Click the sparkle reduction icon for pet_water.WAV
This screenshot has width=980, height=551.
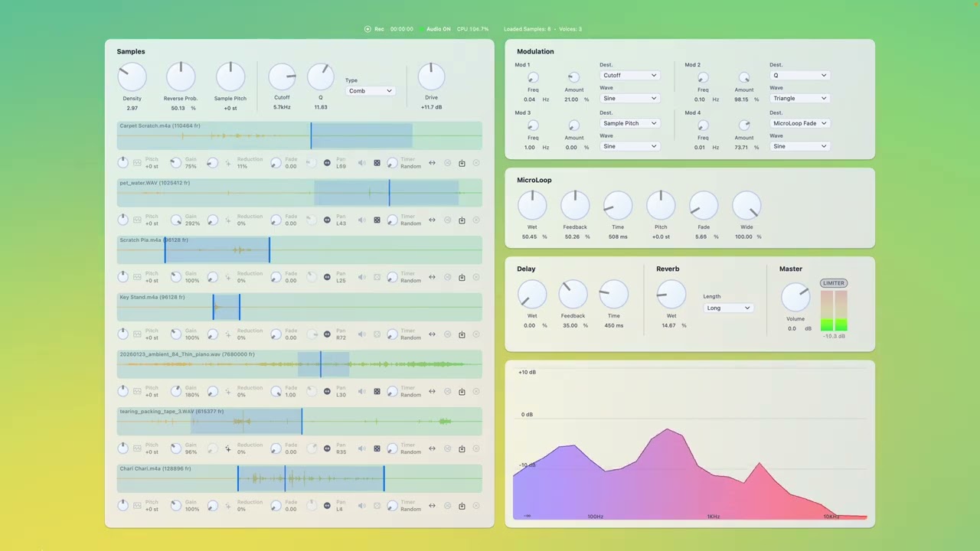click(227, 220)
